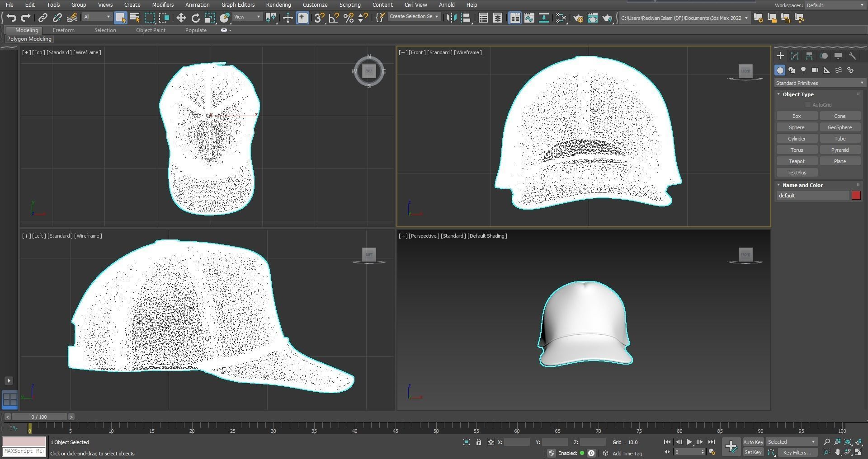Open the Utilities wrench panel icon
The width and height of the screenshot is (868, 459).
(x=853, y=56)
